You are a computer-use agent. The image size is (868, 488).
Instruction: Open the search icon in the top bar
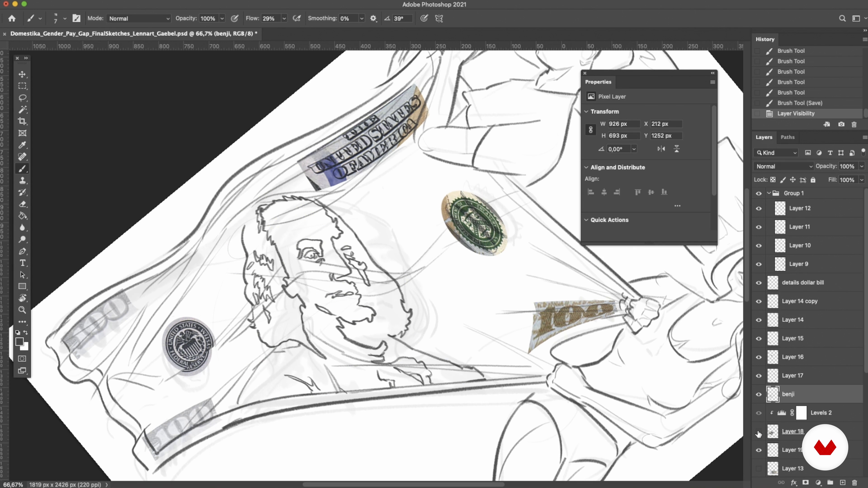pyautogui.click(x=842, y=19)
